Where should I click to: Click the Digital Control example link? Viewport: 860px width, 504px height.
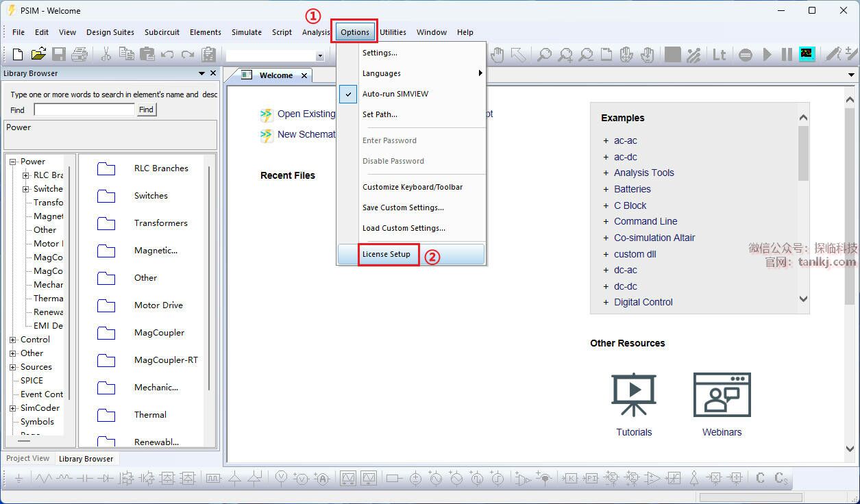(x=643, y=302)
